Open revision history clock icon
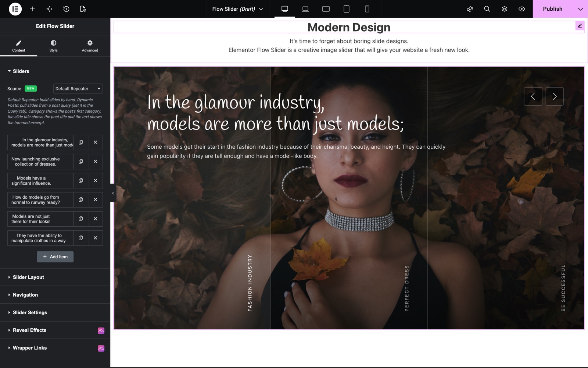This screenshot has height=368, width=588. [x=66, y=9]
